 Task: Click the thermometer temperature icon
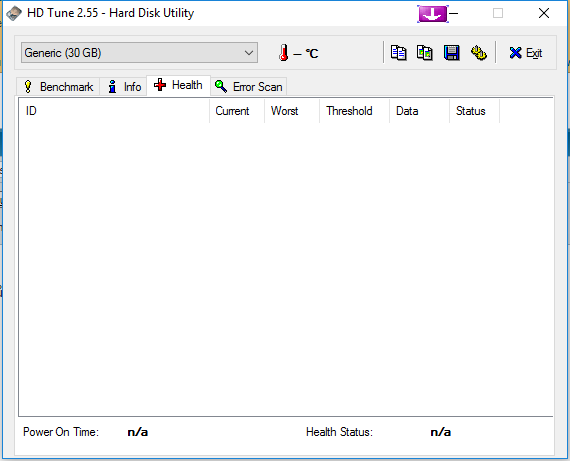284,53
